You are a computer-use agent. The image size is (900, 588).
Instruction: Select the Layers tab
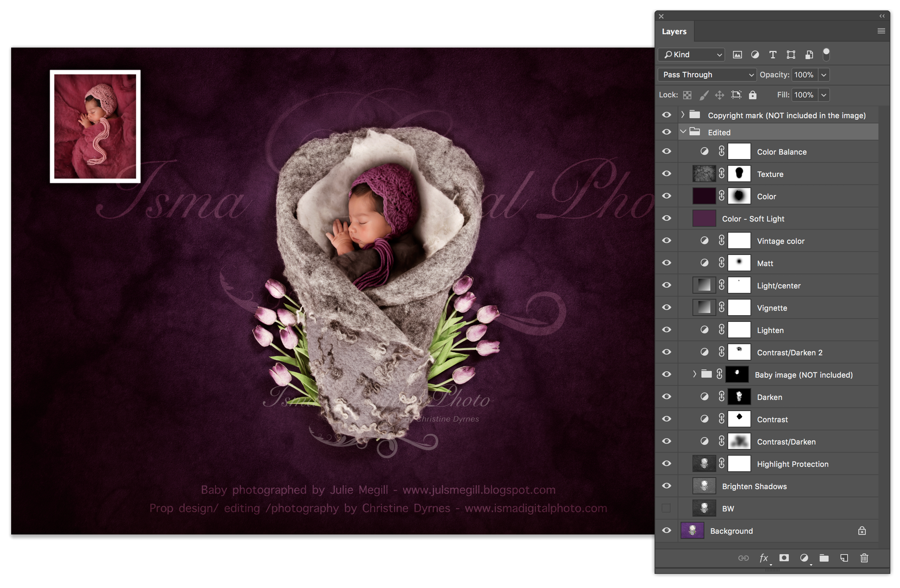[x=674, y=31]
